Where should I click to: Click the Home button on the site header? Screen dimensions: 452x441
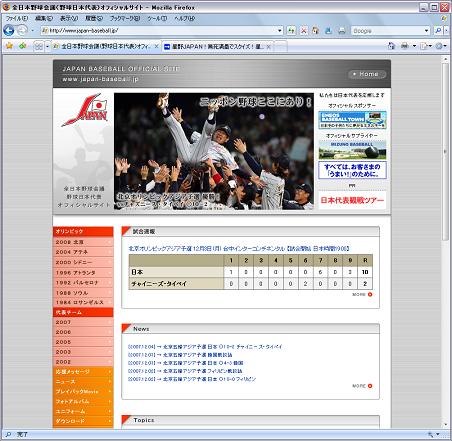click(x=367, y=74)
